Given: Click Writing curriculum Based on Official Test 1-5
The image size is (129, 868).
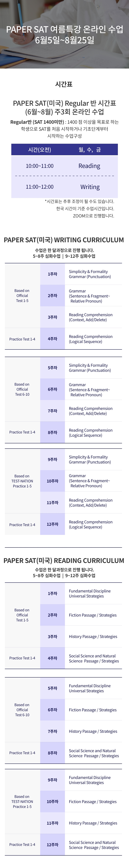Looking at the screenshot, I should click(22, 296).
